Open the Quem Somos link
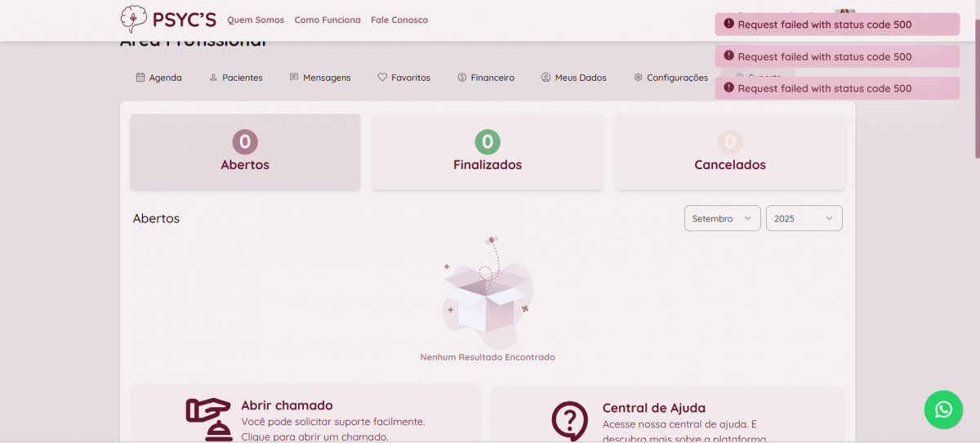This screenshot has width=980, height=443. (256, 20)
